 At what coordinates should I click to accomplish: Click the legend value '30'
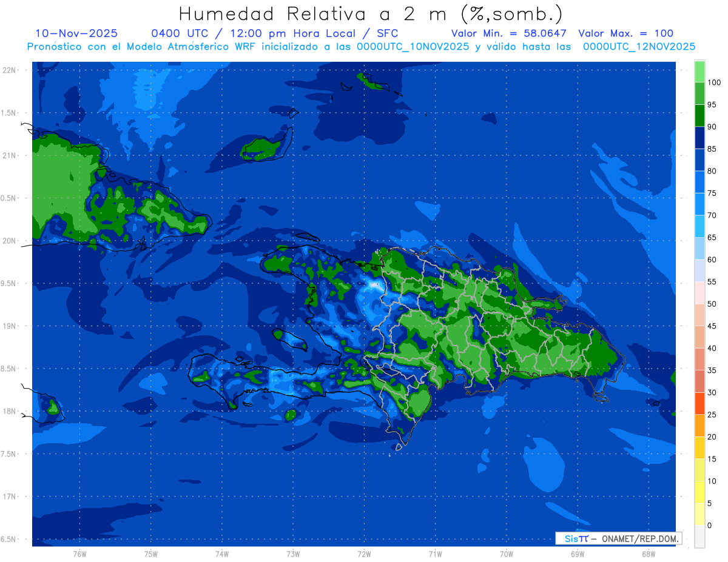point(712,392)
